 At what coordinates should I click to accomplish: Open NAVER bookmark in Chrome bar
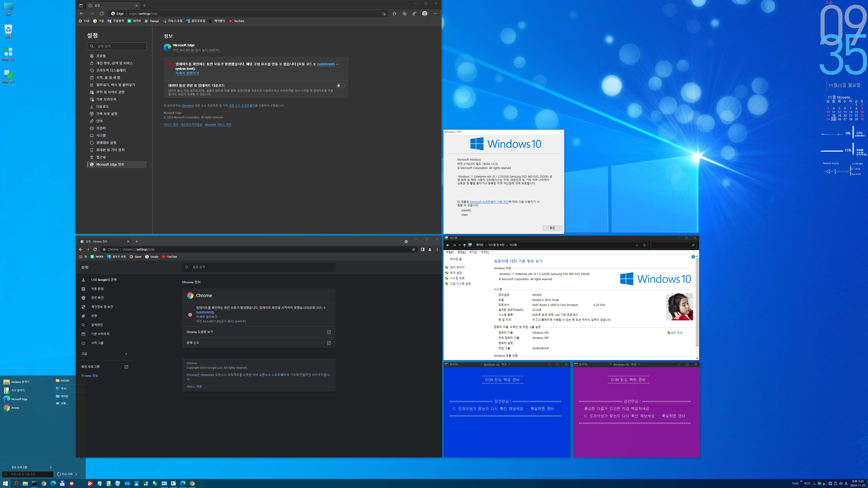pyautogui.click(x=97, y=257)
